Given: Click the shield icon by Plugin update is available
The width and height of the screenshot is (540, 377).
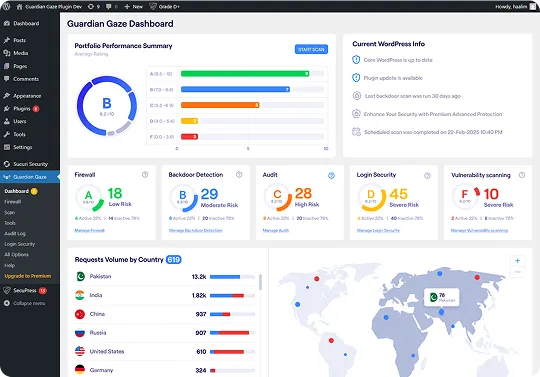Looking at the screenshot, I should [x=356, y=78].
